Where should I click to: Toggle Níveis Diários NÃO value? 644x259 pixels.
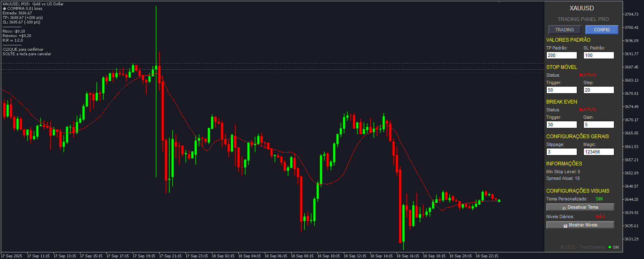click(600, 217)
